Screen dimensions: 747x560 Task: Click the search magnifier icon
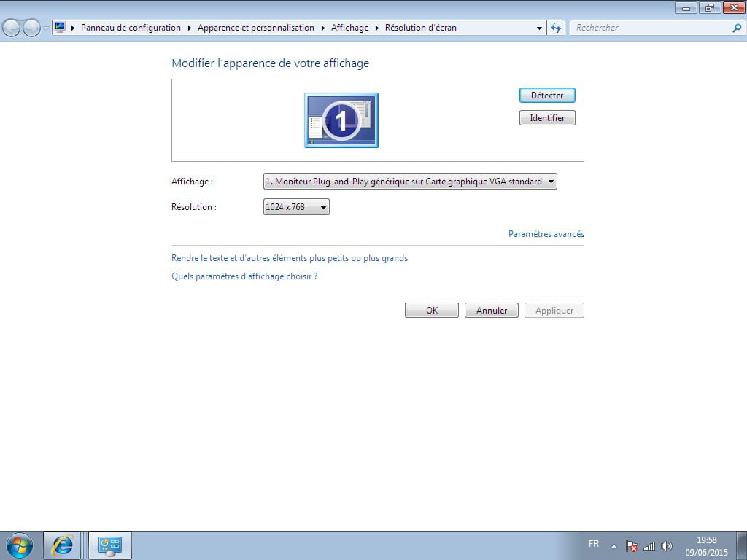[x=737, y=28]
